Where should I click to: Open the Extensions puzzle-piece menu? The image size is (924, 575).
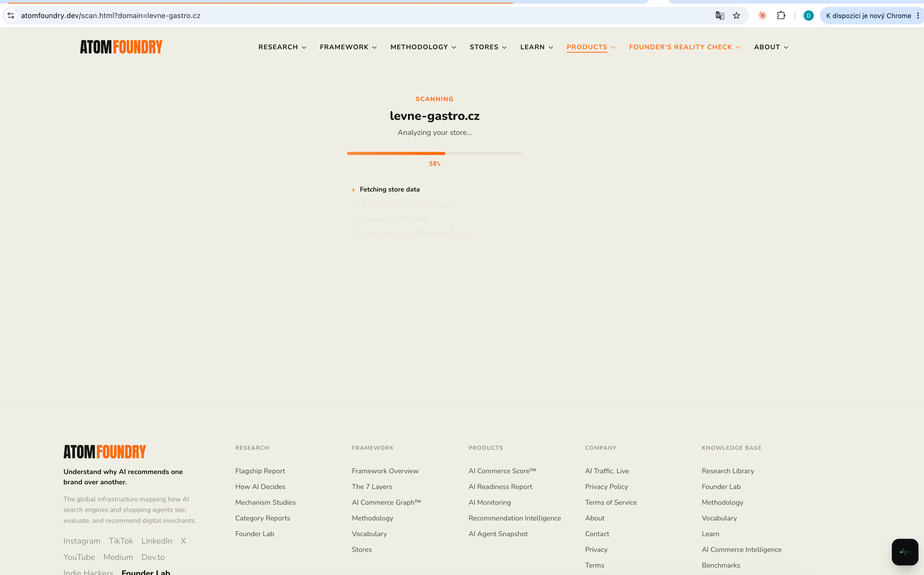(x=781, y=15)
